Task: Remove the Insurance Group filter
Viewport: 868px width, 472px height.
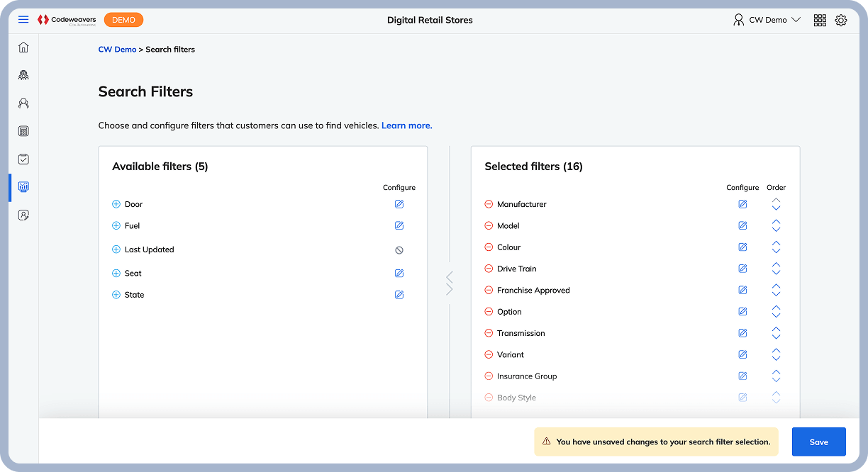Action: click(x=489, y=376)
